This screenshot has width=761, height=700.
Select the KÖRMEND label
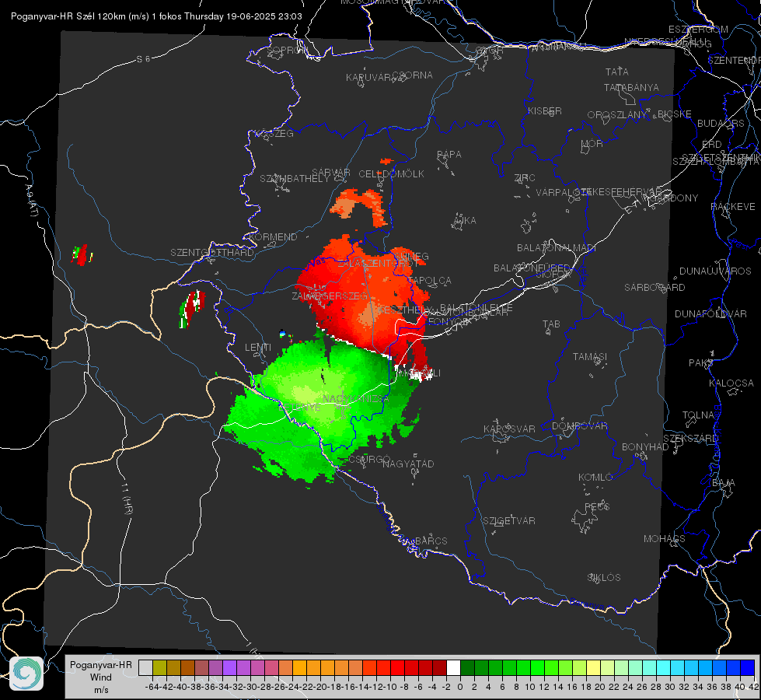(x=272, y=237)
